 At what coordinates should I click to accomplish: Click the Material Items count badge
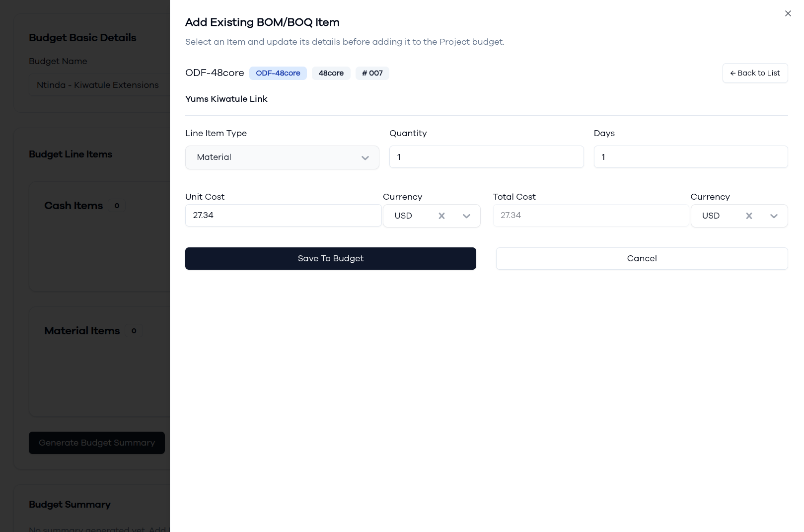point(134,331)
